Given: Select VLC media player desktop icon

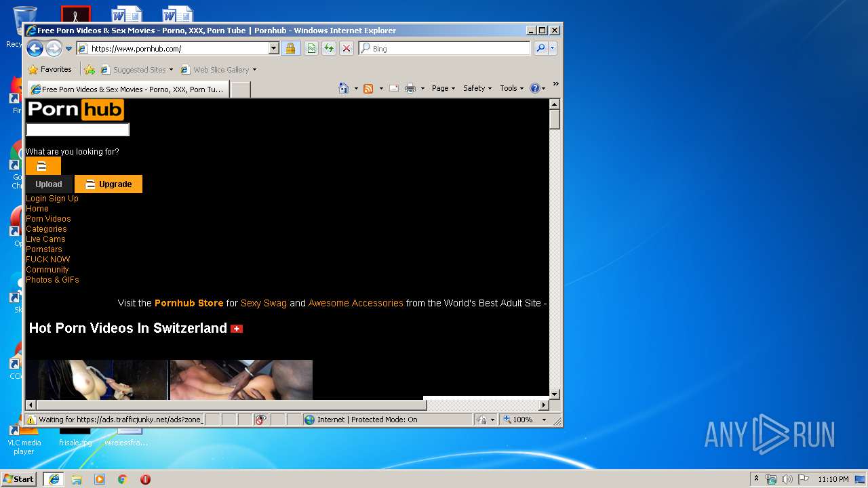Looking at the screenshot, I should (x=24, y=440).
